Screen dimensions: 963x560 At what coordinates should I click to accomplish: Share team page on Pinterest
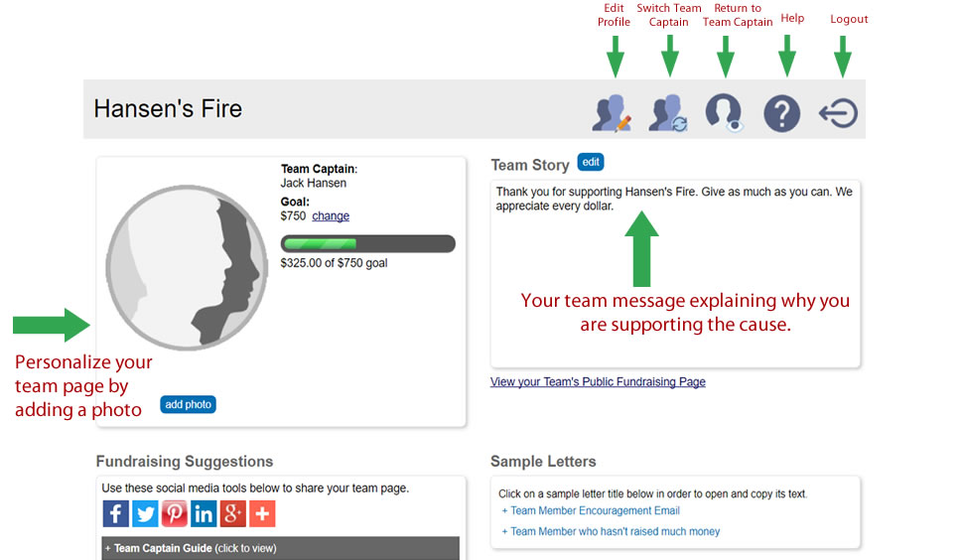(175, 513)
